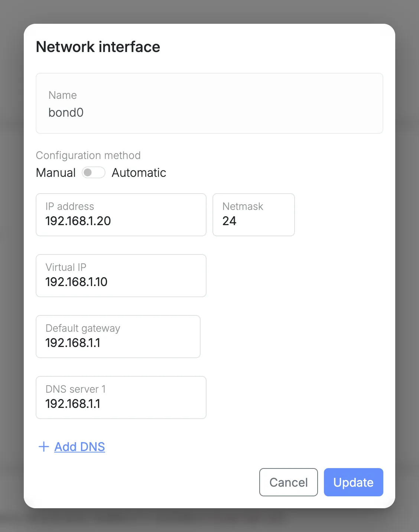419x532 pixels.
Task: Click the Update button
Action: coord(354,482)
